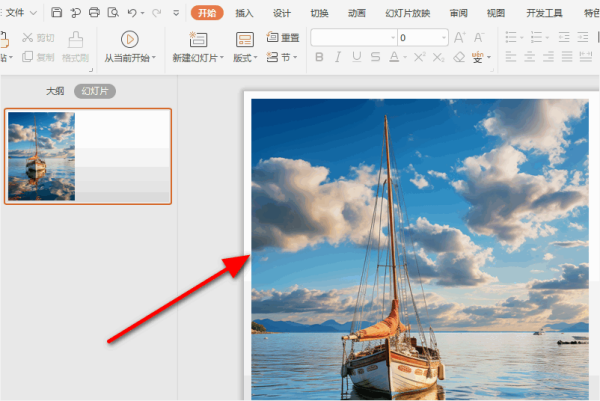Viewport: 600px width, 401px height.
Task: Open the 幻灯片放映 tab
Action: click(x=408, y=13)
